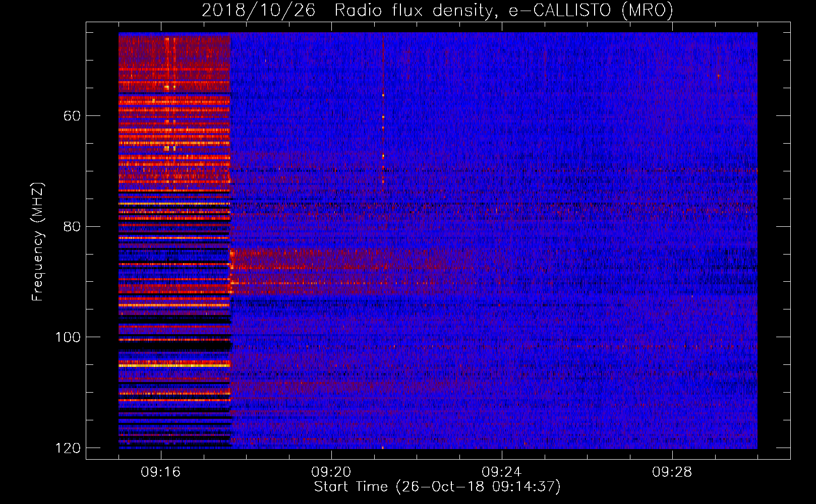Click the 09:20 time tick label
This screenshot has width=816, height=504.
[x=331, y=472]
